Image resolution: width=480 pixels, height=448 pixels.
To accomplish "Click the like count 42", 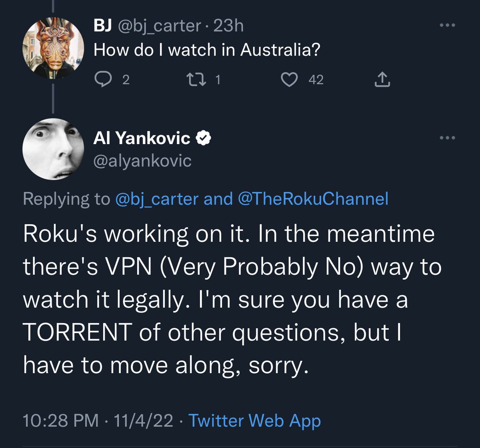I will tap(316, 80).
